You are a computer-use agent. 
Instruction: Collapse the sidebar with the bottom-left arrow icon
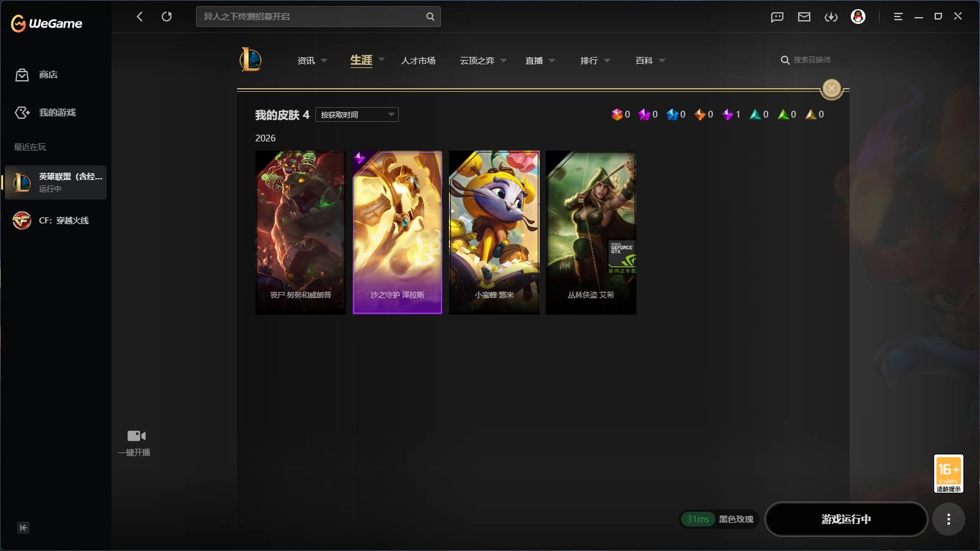(23, 528)
